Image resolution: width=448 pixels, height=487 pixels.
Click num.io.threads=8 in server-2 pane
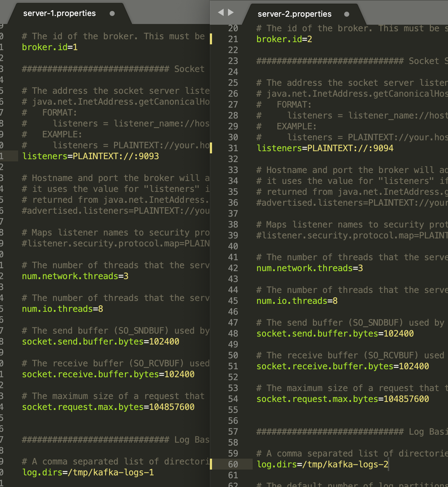(x=297, y=301)
